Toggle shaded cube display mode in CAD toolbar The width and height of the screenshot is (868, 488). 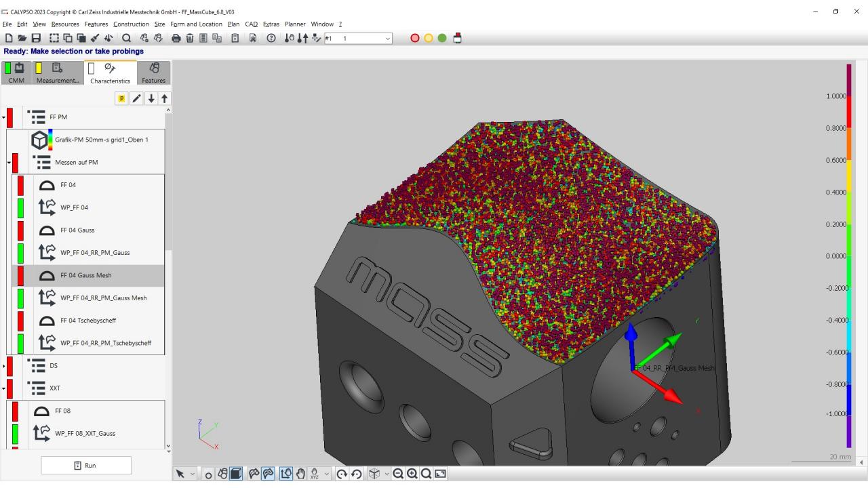[x=236, y=473]
